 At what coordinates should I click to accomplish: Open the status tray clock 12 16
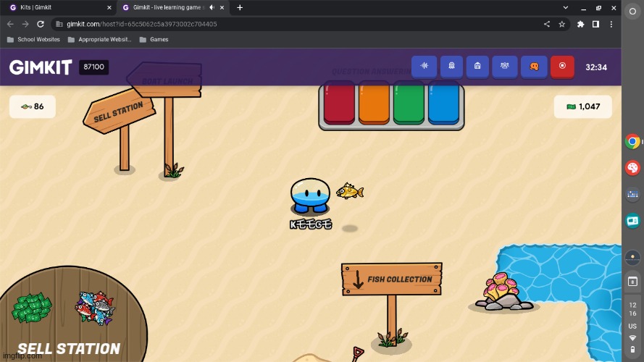coord(632,309)
